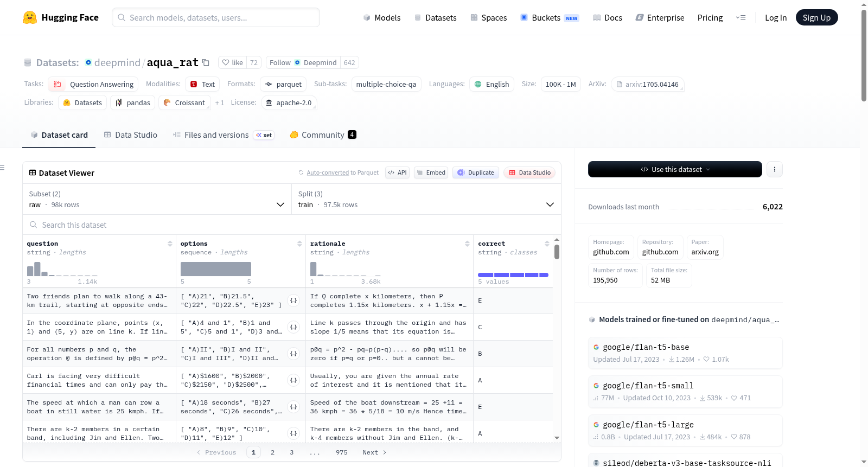Screen dimensions: 868x467
Task: Click the correct classes distribution bar
Action: pos(513,275)
